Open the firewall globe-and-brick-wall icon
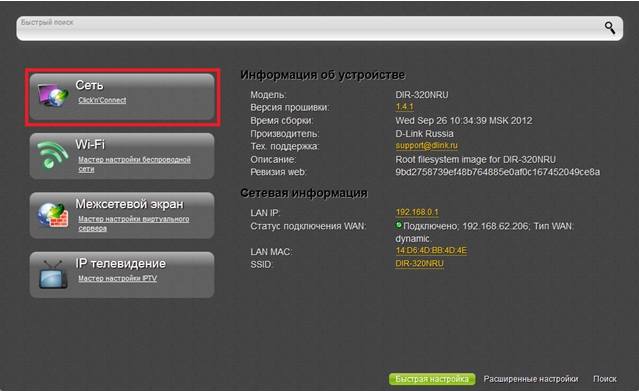 click(x=53, y=215)
